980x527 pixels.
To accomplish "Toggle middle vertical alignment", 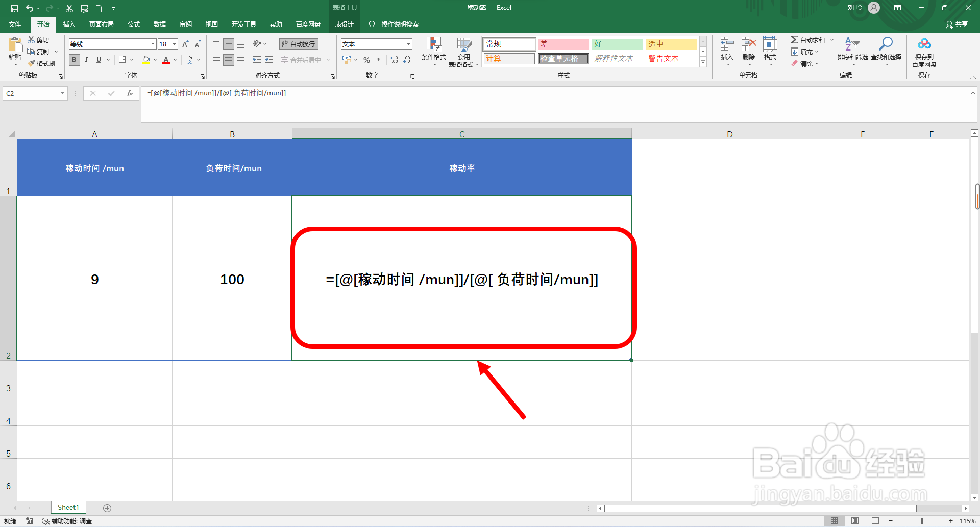I will pos(229,44).
